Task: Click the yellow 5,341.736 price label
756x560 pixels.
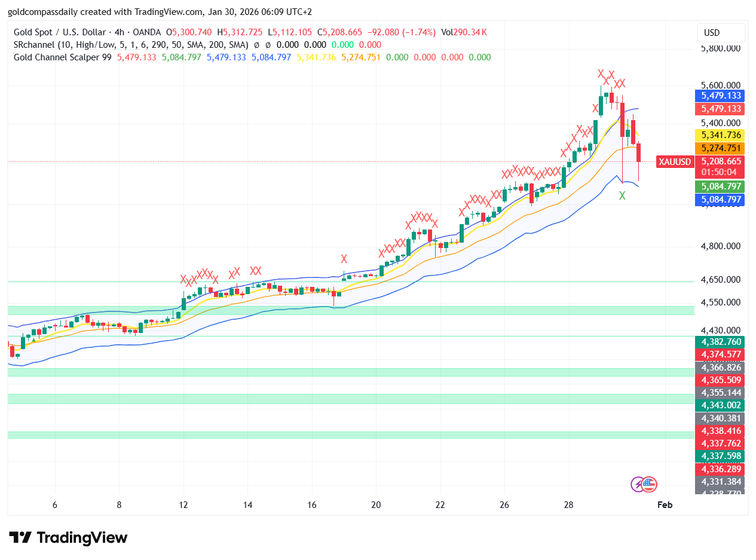Action: [x=719, y=135]
